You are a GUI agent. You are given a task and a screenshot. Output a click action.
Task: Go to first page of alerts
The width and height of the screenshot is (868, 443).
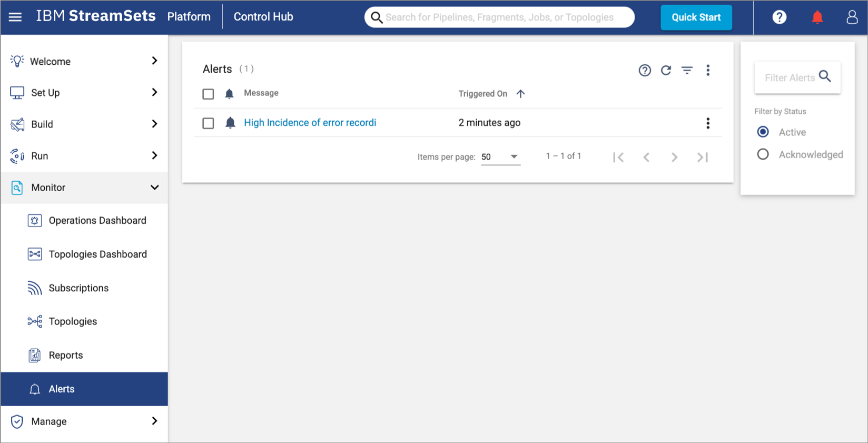(x=618, y=157)
